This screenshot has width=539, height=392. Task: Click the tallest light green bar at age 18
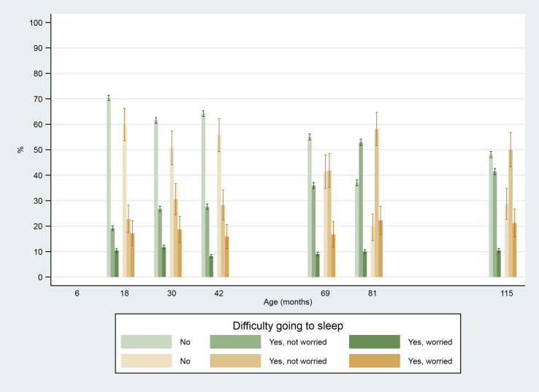pos(109,187)
